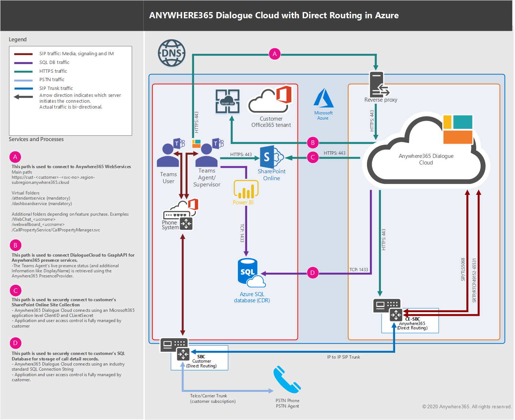This screenshot has height=420, width=515.
Task: Select the 'TCP: 1433' label near marker D
Action: pos(359,270)
